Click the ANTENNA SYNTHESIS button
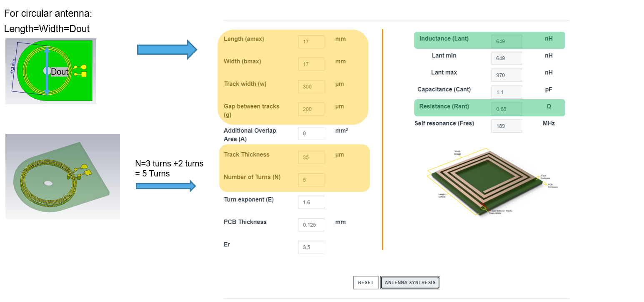 click(x=410, y=282)
